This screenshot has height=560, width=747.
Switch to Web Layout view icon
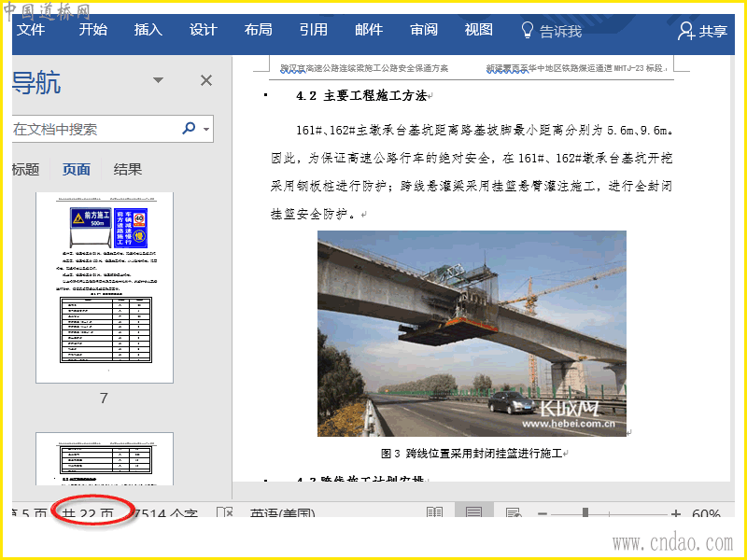pos(513,512)
